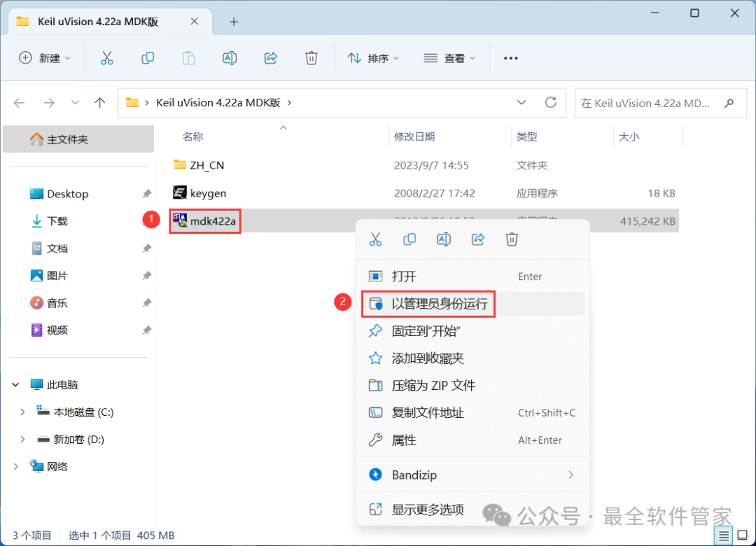The image size is (756, 546).
Task: Click the Up navigation arrow
Action: pyautogui.click(x=99, y=102)
